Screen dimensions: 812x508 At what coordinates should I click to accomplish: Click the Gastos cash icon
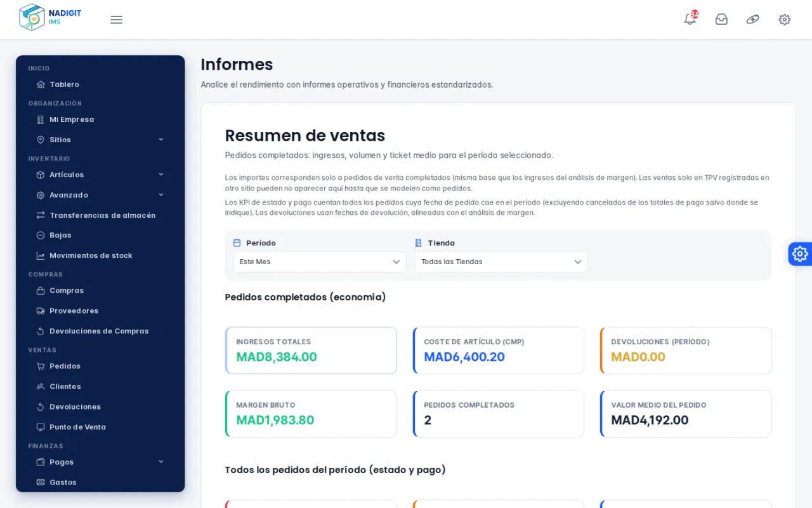(x=41, y=482)
